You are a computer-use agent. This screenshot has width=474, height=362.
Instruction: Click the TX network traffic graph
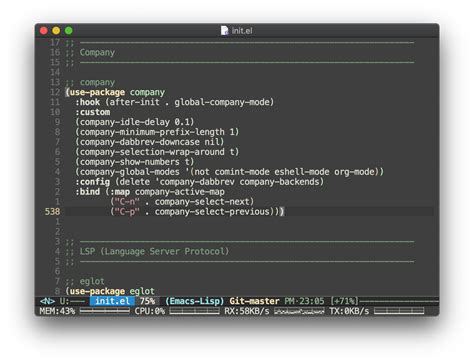pos(399,311)
